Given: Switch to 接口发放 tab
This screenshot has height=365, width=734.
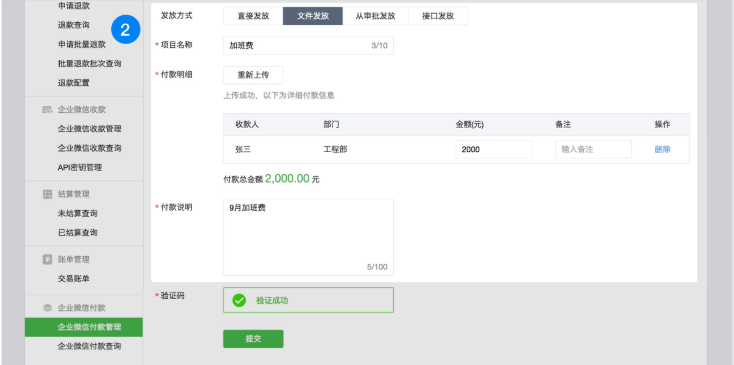Looking at the screenshot, I should click(x=438, y=16).
